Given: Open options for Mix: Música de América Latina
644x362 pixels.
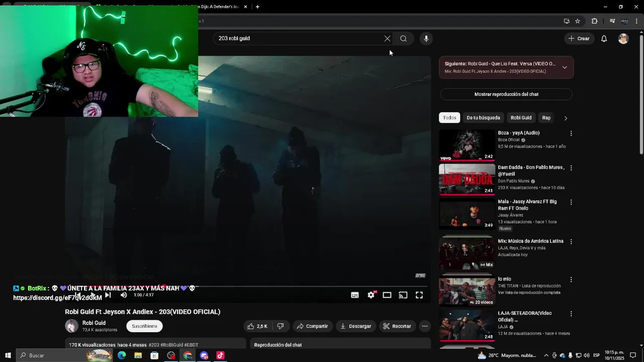Looking at the screenshot, I should [571, 242].
